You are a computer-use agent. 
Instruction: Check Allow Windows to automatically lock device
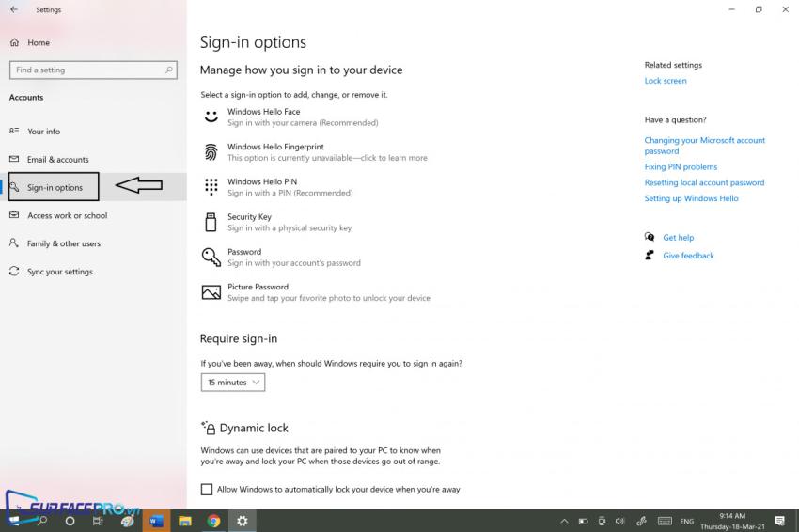click(207, 489)
